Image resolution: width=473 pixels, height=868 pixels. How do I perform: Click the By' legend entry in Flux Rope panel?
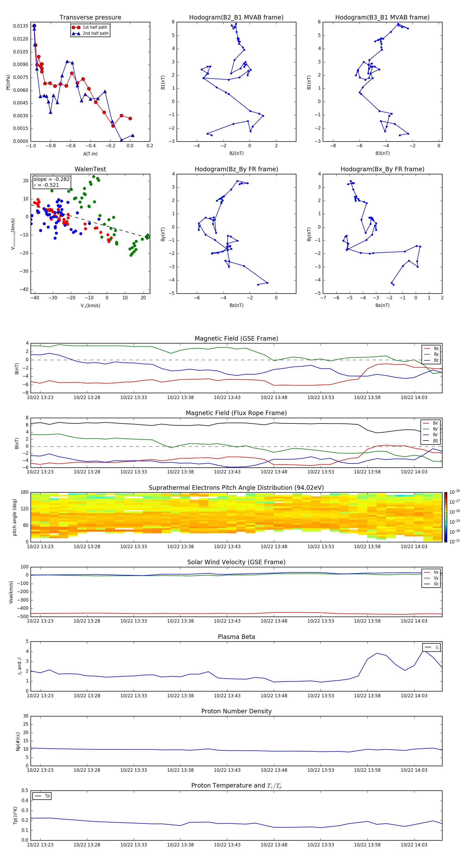(431, 429)
